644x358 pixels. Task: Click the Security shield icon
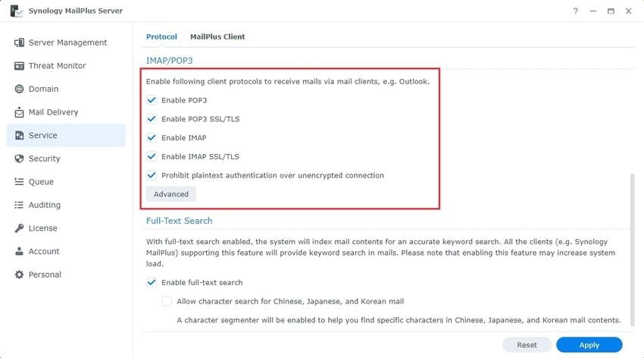20,159
